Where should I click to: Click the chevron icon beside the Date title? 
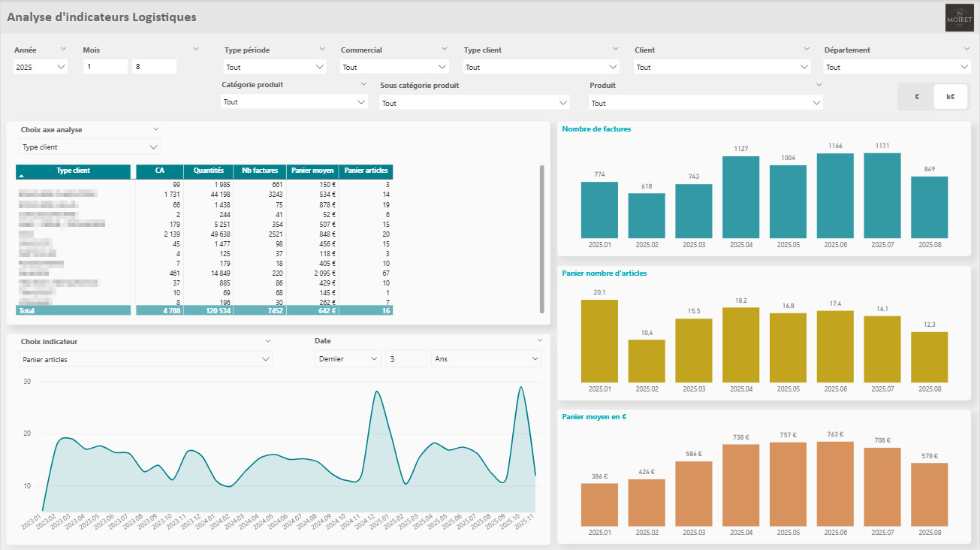point(539,340)
